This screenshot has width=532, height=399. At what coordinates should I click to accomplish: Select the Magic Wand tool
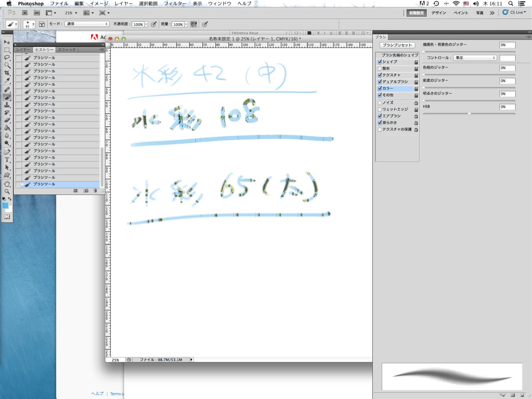(7, 65)
